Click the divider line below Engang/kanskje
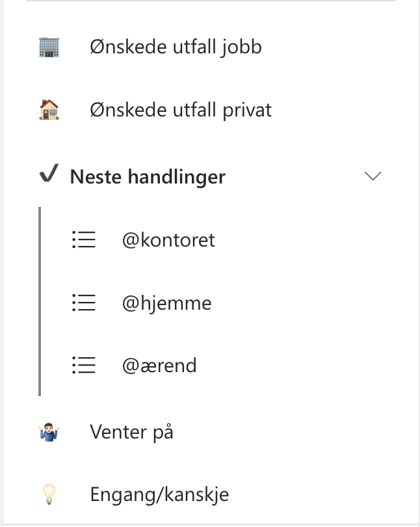The image size is (420, 527). click(x=210, y=523)
